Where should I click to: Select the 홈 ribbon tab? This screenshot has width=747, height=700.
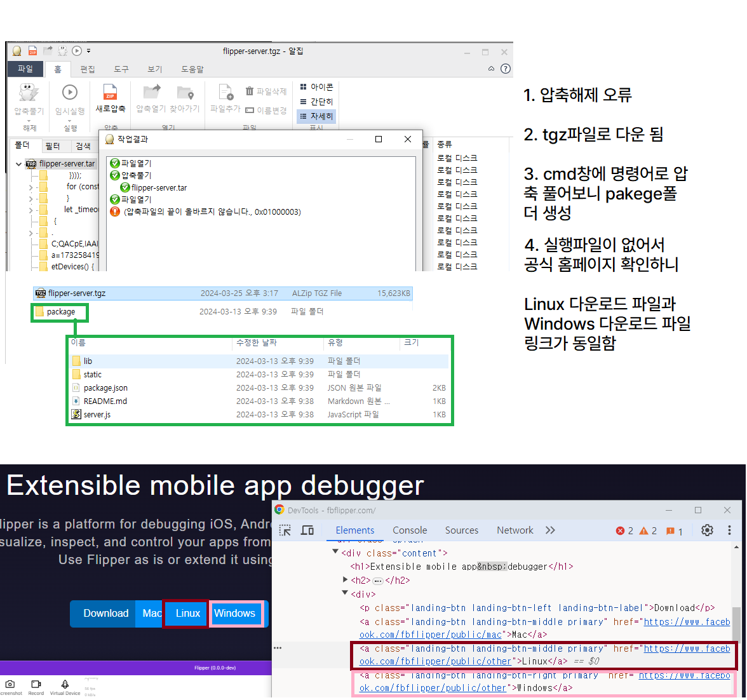(x=58, y=69)
